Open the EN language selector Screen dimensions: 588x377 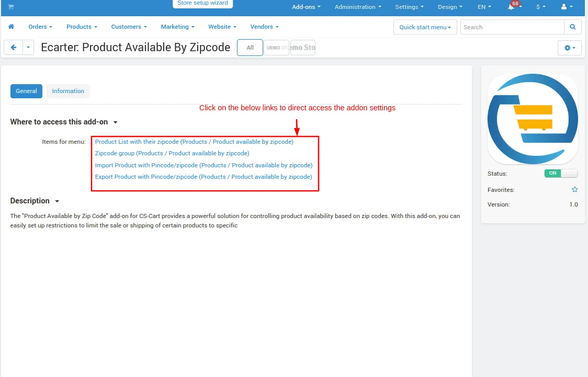[x=484, y=7]
